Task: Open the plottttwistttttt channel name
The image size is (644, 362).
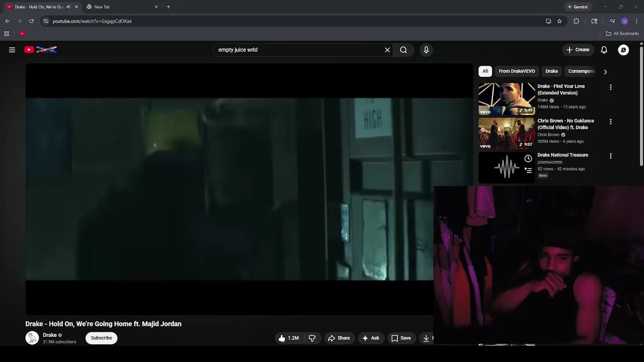Action: coord(550,162)
